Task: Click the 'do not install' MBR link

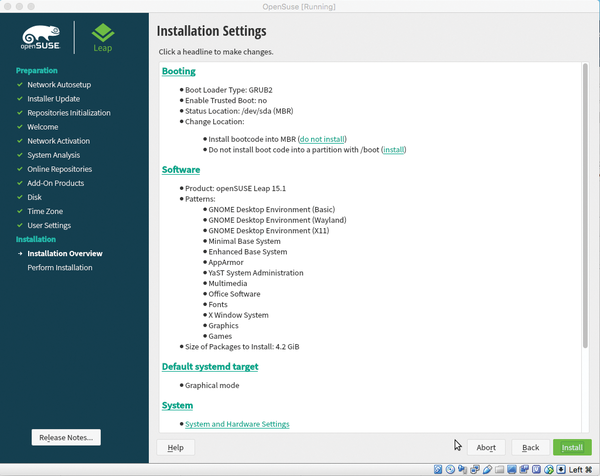Action: click(322, 139)
